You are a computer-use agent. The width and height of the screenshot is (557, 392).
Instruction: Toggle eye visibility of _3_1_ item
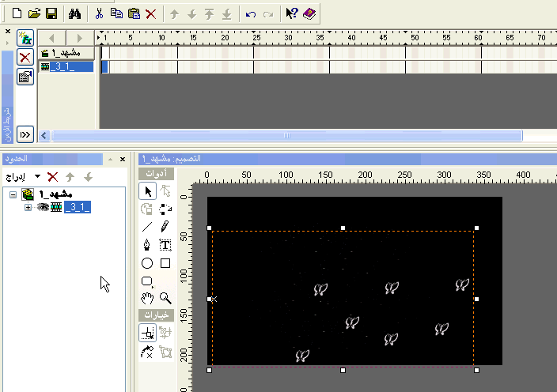tap(43, 207)
